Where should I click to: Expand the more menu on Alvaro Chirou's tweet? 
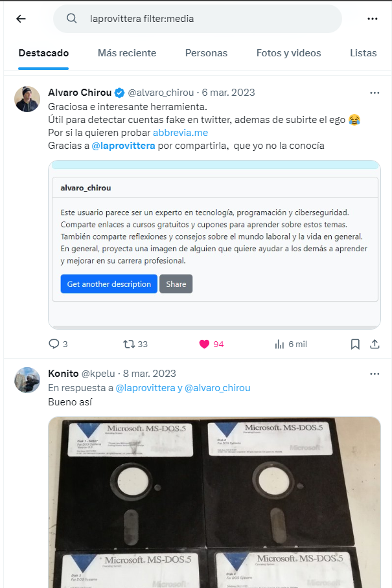pyautogui.click(x=375, y=93)
